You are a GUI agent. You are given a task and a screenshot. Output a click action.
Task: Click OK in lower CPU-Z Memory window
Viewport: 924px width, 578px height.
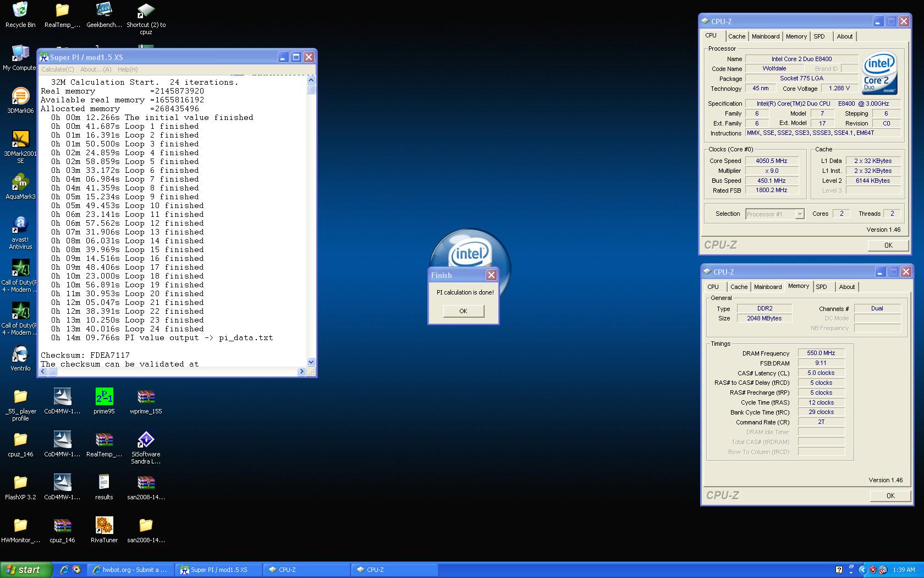coord(890,496)
